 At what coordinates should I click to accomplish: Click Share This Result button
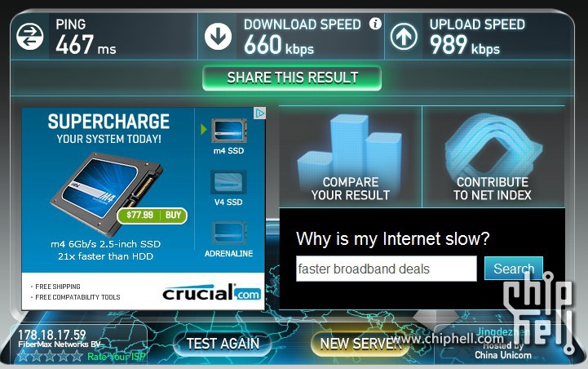(292, 78)
